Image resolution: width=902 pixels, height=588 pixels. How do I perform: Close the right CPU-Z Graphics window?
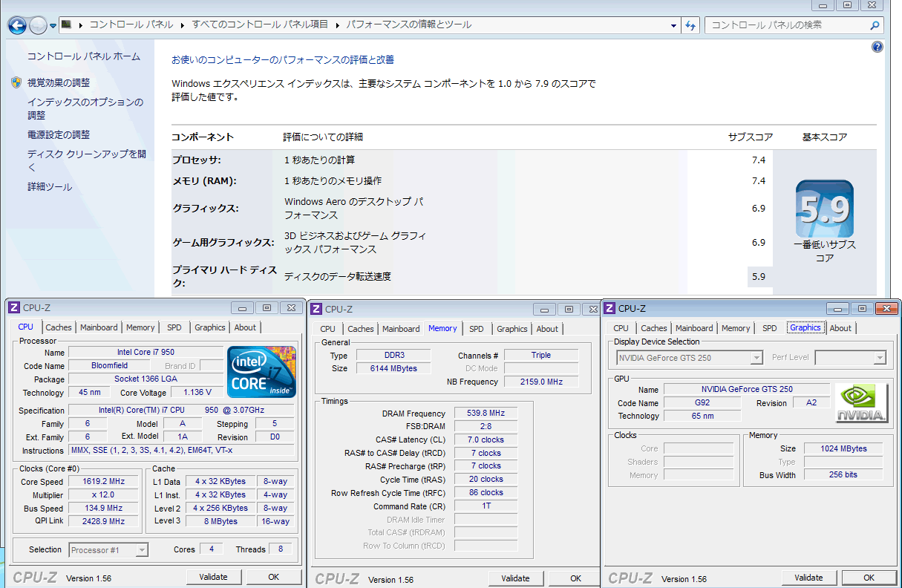click(x=886, y=308)
